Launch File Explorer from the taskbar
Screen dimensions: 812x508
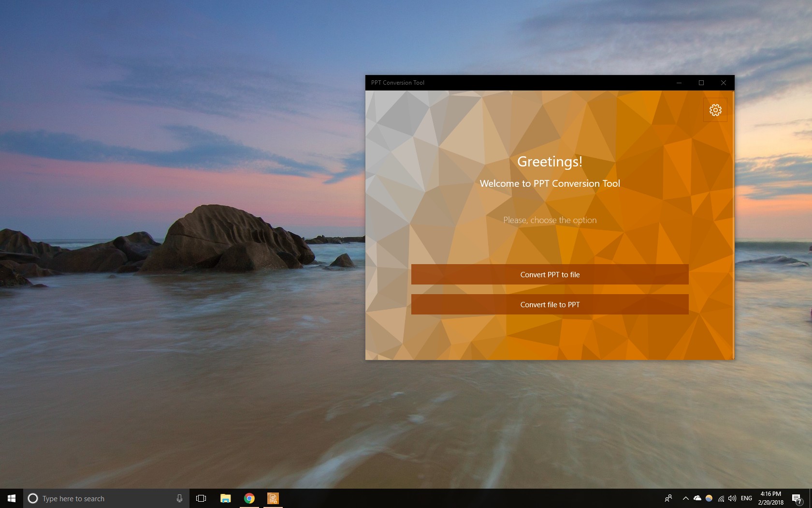(x=225, y=498)
